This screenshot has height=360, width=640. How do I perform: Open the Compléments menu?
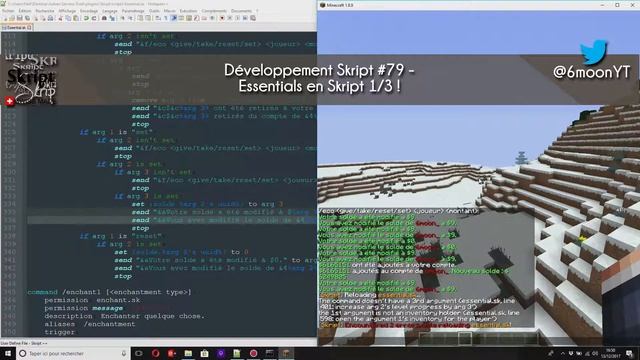click(x=214, y=11)
